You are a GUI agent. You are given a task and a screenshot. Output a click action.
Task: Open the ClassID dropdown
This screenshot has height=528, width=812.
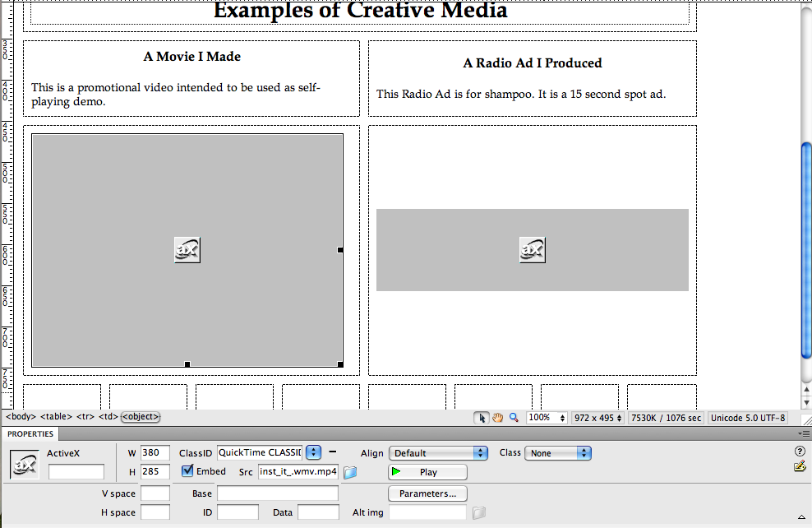coord(313,452)
